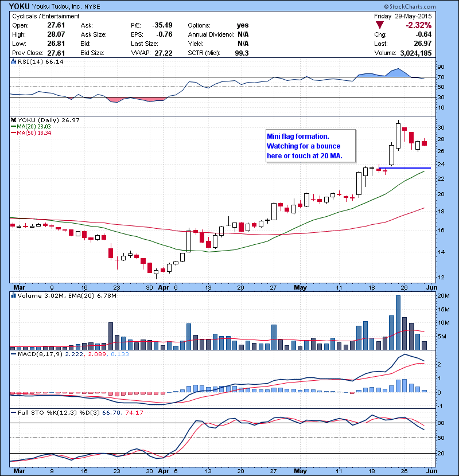
Task: Select the Cyclicals / Entertainment sector text
Action: [45, 16]
